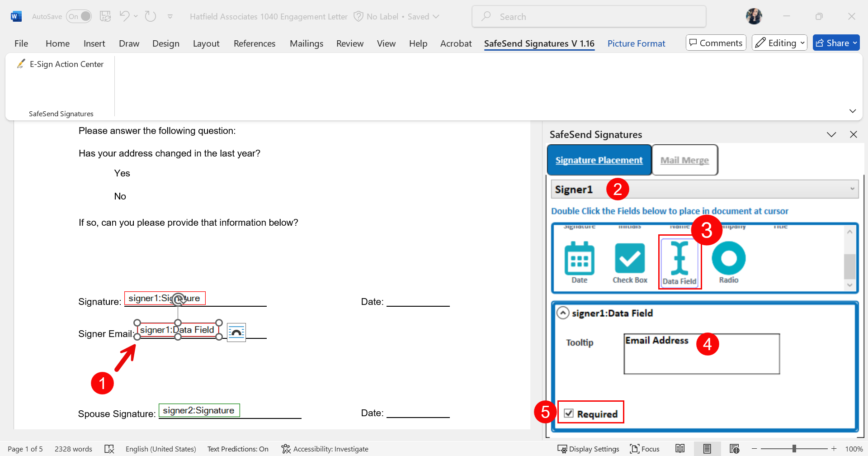The width and height of the screenshot is (868, 456).
Task: Select the signer2:Signature field in document
Action: coord(199,410)
